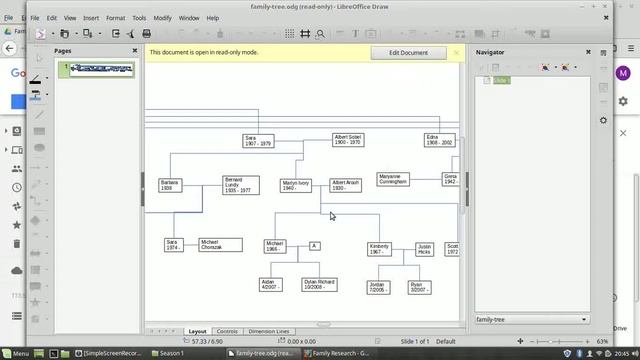Close the Pages panel
Image resolution: width=640 pixels, height=360 pixels.
135,51
